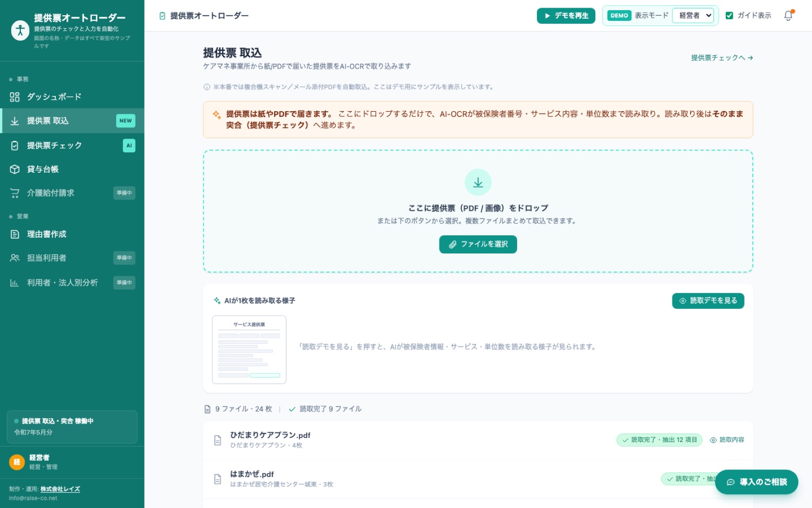Open 提供票チェック menu item

click(72, 145)
